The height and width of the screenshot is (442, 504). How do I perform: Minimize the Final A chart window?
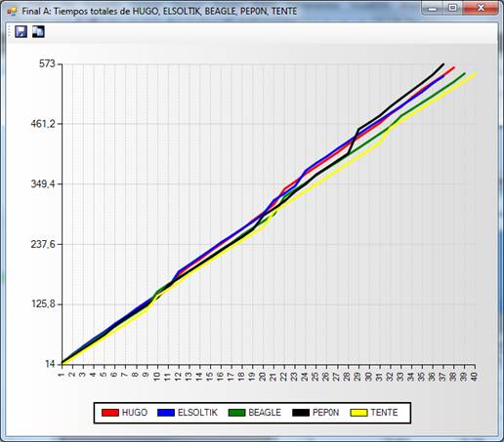pos(433,8)
